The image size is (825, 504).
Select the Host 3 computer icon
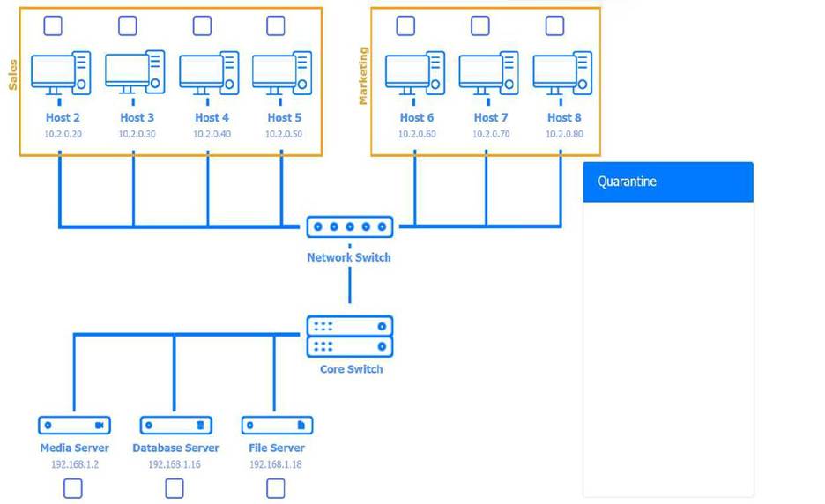pyautogui.click(x=134, y=74)
